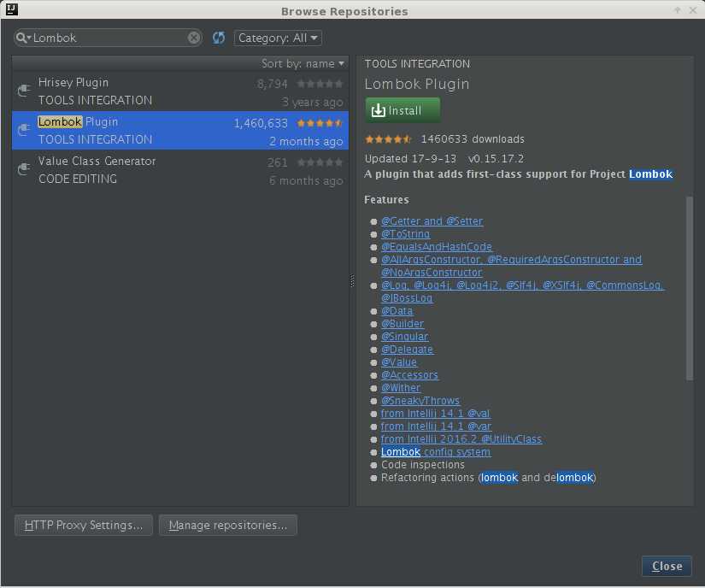This screenshot has width=705, height=588.
Task: Click the Features heading
Action: (x=386, y=200)
